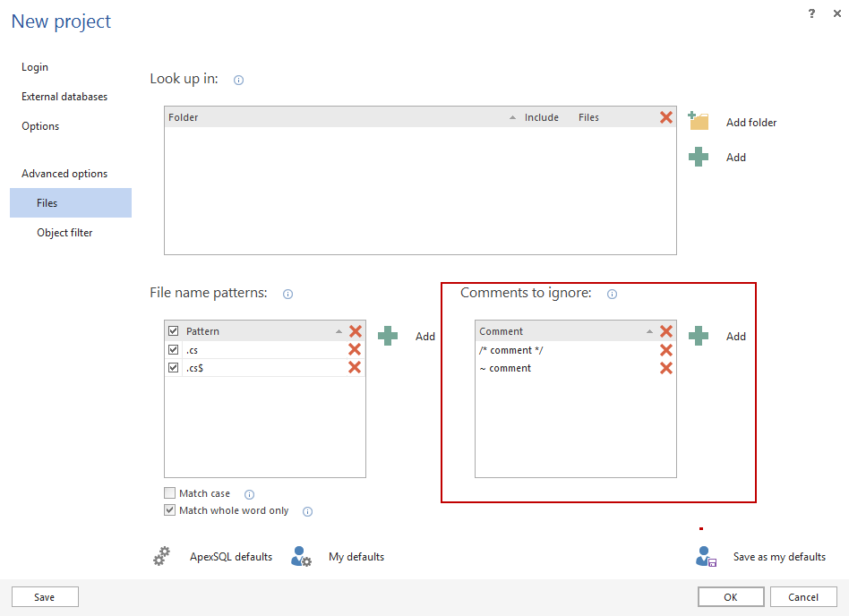Screen dimensions: 849x616
Task: Remove the .cs$ pattern entry
Action: point(355,368)
